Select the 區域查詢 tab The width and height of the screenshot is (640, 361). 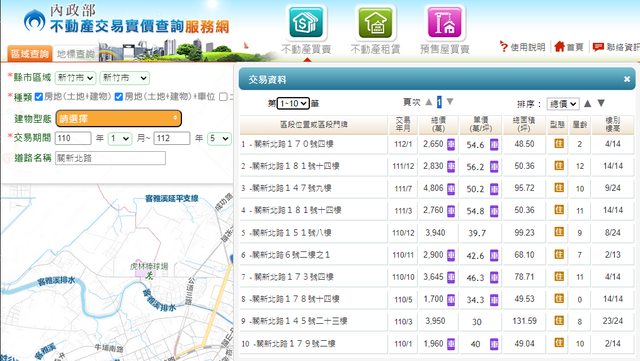[x=30, y=53]
